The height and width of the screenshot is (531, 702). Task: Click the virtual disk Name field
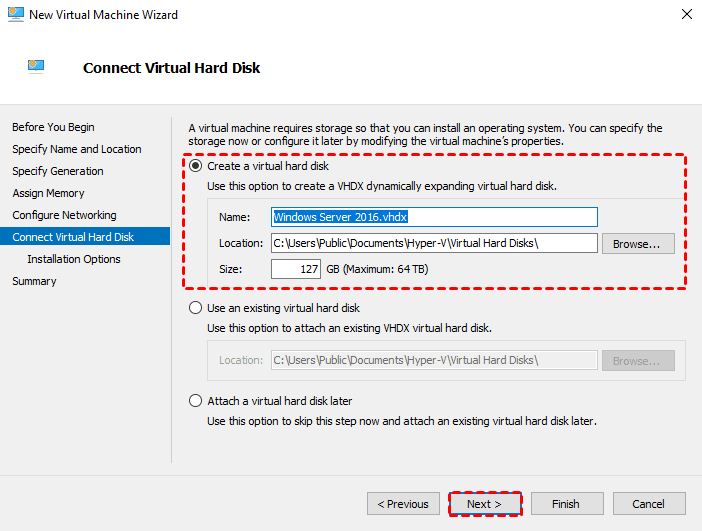tap(434, 217)
